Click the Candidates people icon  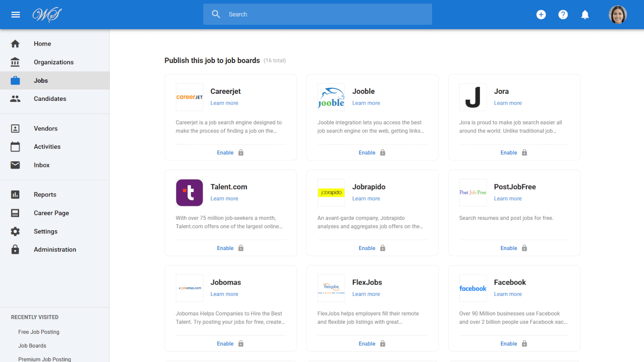(15, 99)
